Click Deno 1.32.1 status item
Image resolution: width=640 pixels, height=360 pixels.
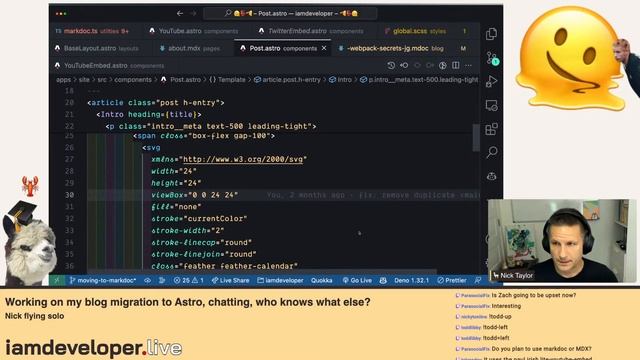(x=411, y=280)
